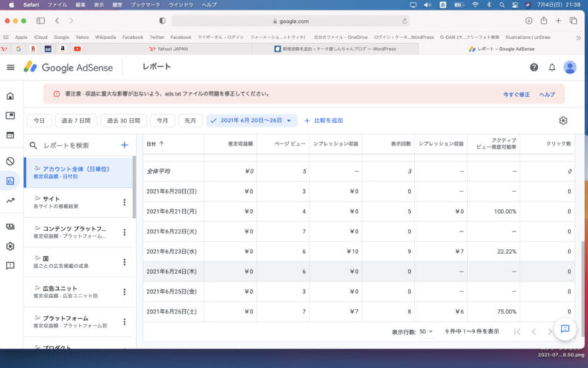
Task: Open the AdSense hamburger main menu
Action: 10,67
